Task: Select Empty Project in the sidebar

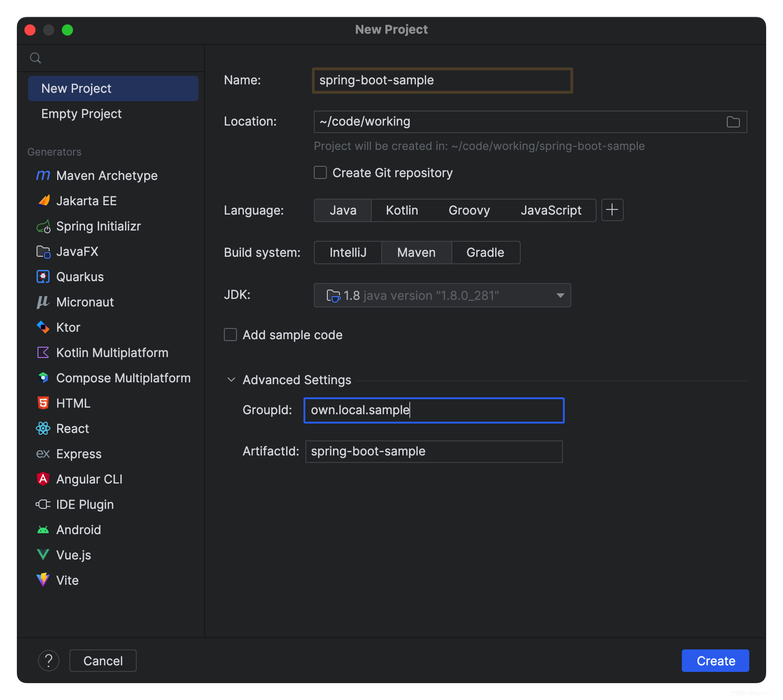Action: pos(113,114)
